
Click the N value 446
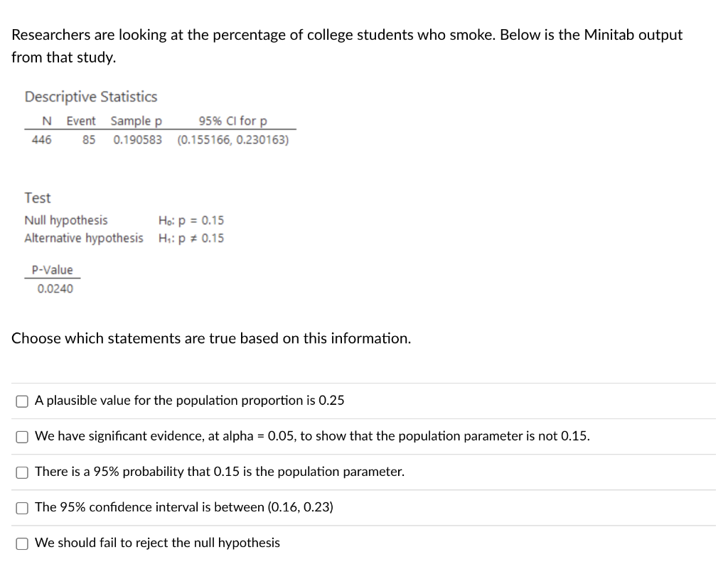(x=42, y=140)
